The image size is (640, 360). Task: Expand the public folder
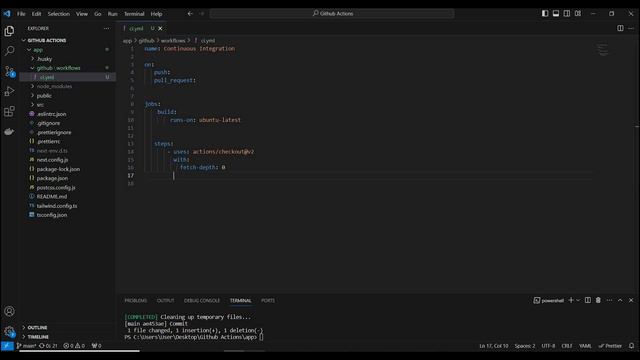click(x=44, y=96)
